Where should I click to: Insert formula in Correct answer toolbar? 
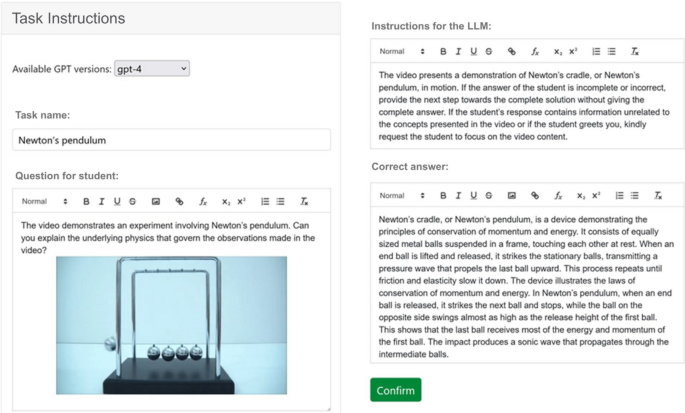(558, 196)
